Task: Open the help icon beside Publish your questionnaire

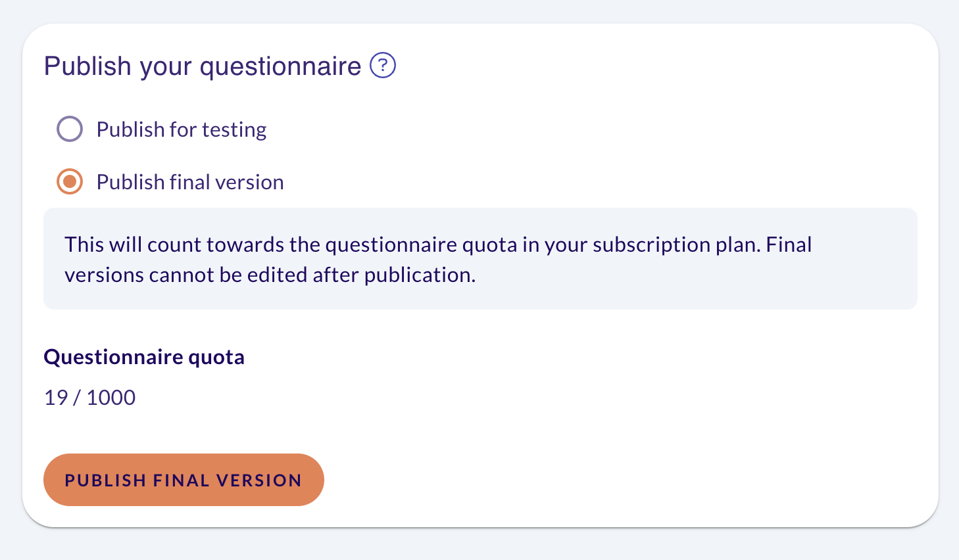Action: point(383,66)
